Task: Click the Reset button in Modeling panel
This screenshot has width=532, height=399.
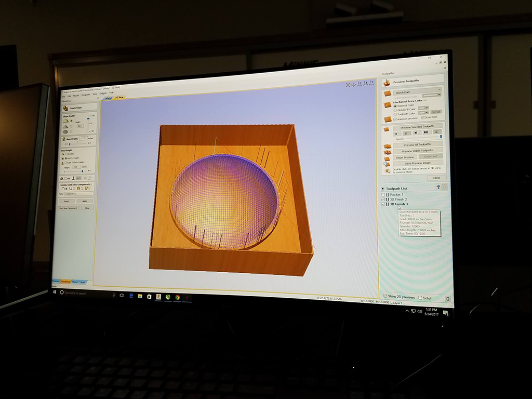Action: point(66,201)
